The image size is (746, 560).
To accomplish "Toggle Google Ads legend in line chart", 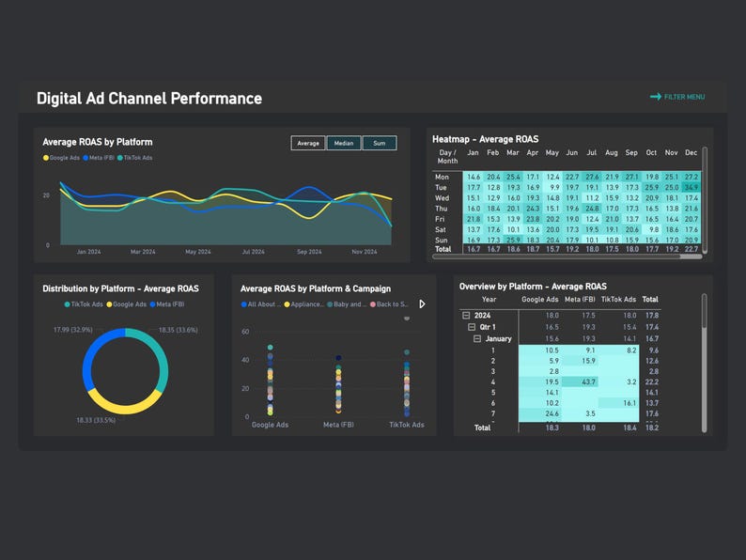I will [x=61, y=158].
